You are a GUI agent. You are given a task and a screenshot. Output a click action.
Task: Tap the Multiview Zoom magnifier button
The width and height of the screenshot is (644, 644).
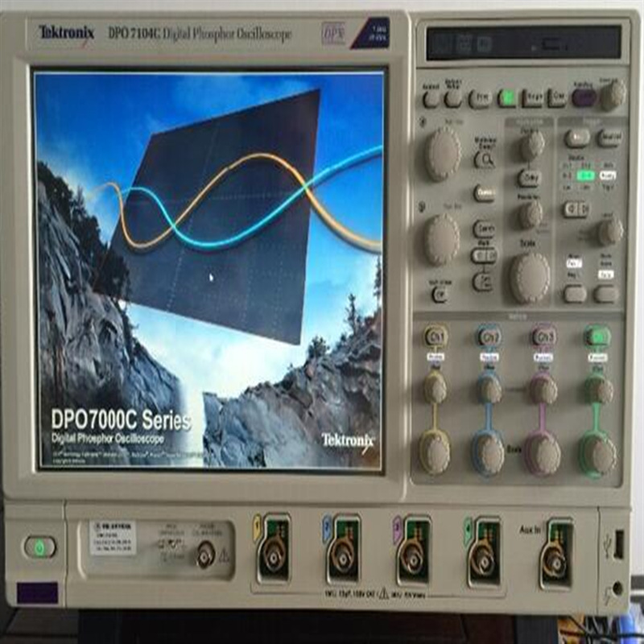point(485,159)
